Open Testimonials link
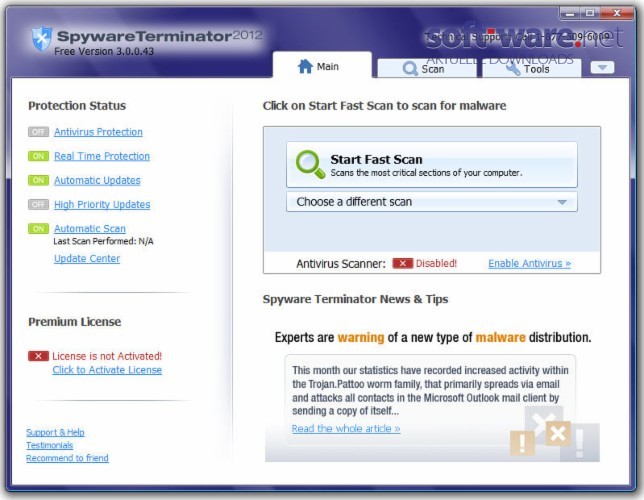This screenshot has width=644, height=500. 50,445
